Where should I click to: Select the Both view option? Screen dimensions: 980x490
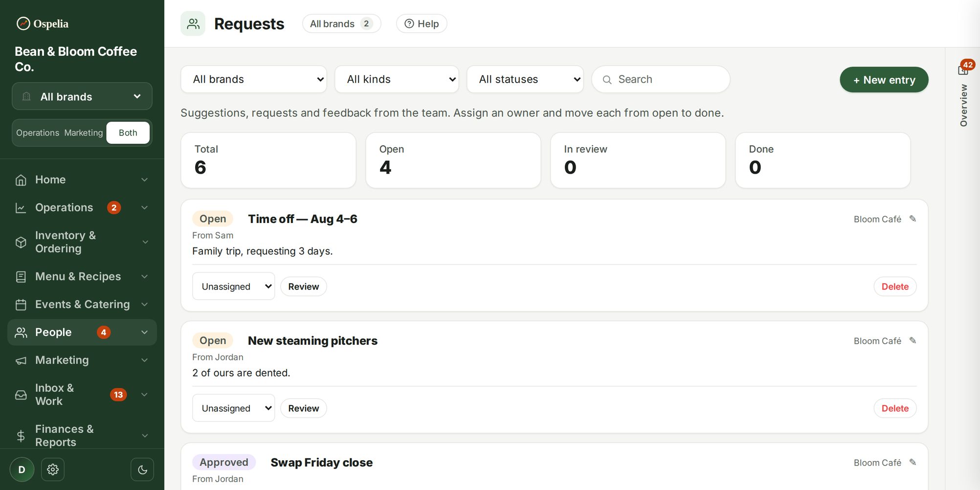pos(128,133)
